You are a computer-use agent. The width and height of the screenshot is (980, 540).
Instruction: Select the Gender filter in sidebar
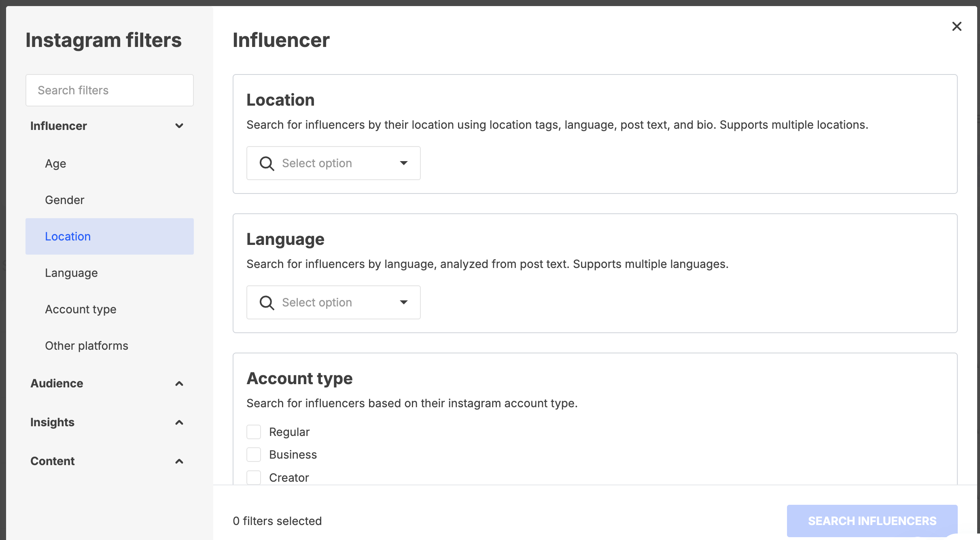[110, 200]
